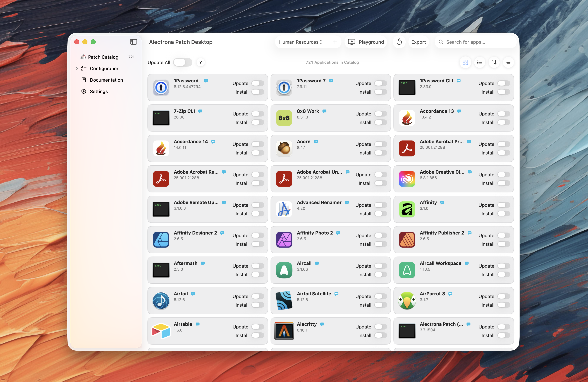
Task: Toggle Update for Affinity Photo 2
Action: [x=381, y=235]
